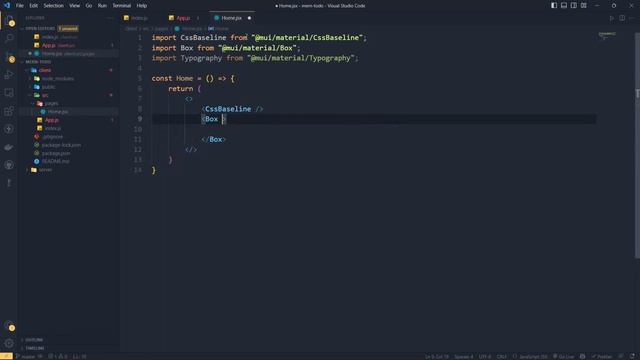Open the File menu

pos(20,6)
